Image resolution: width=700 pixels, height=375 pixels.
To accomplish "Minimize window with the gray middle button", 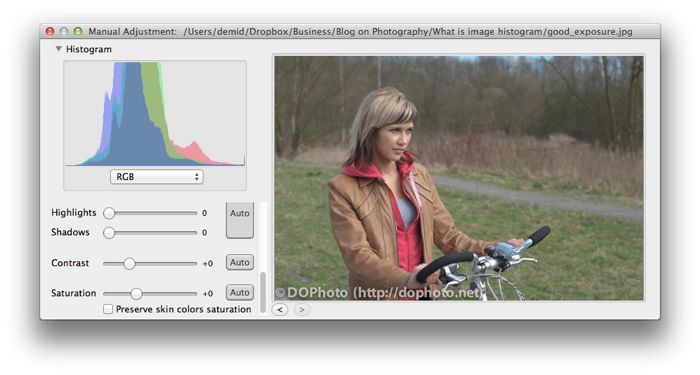I will tap(64, 31).
